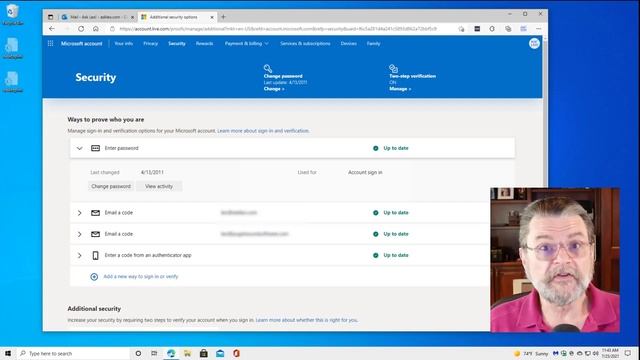Select the Security nav tab
Viewport: 640px width, 360px height.
[177, 43]
